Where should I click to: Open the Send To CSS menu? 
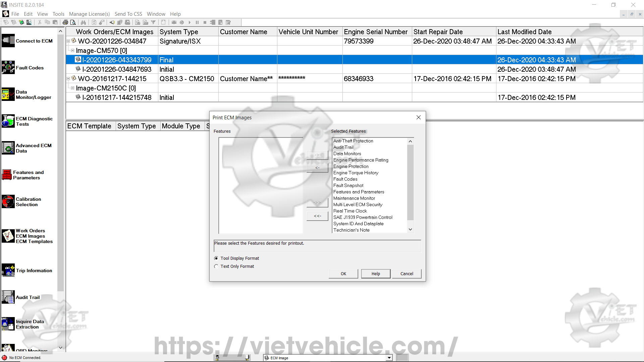click(128, 14)
